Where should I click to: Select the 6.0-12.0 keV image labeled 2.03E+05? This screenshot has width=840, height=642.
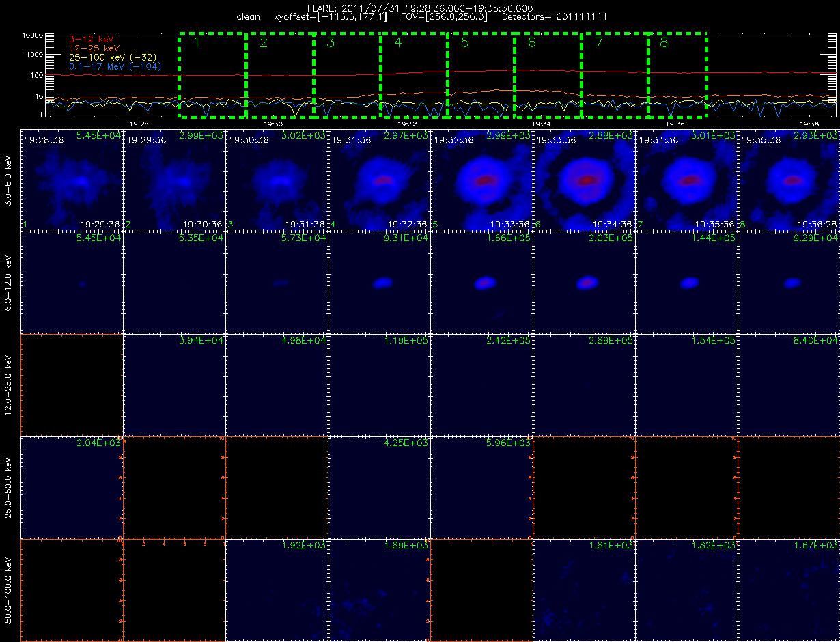click(x=584, y=282)
